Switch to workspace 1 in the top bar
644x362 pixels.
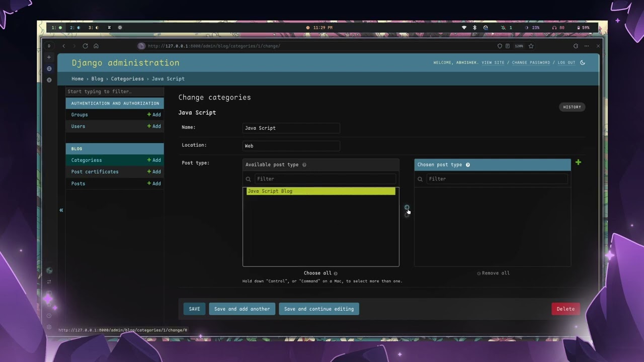point(57,28)
